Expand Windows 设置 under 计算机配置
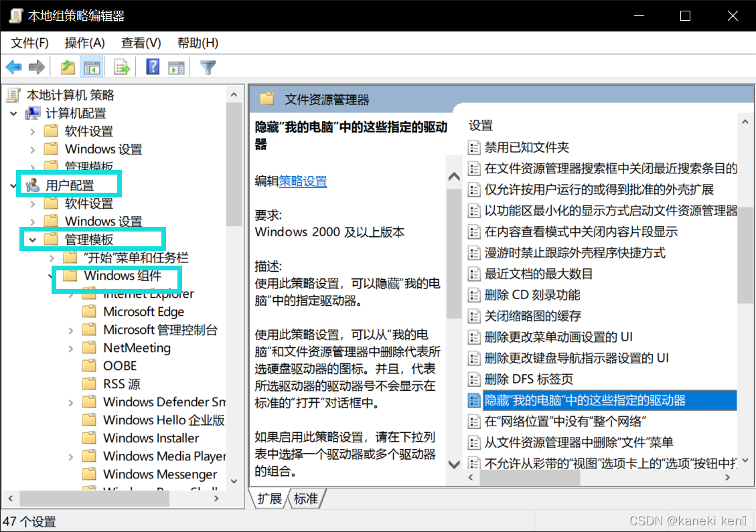Image resolution: width=756 pixels, height=532 pixels. [x=32, y=149]
